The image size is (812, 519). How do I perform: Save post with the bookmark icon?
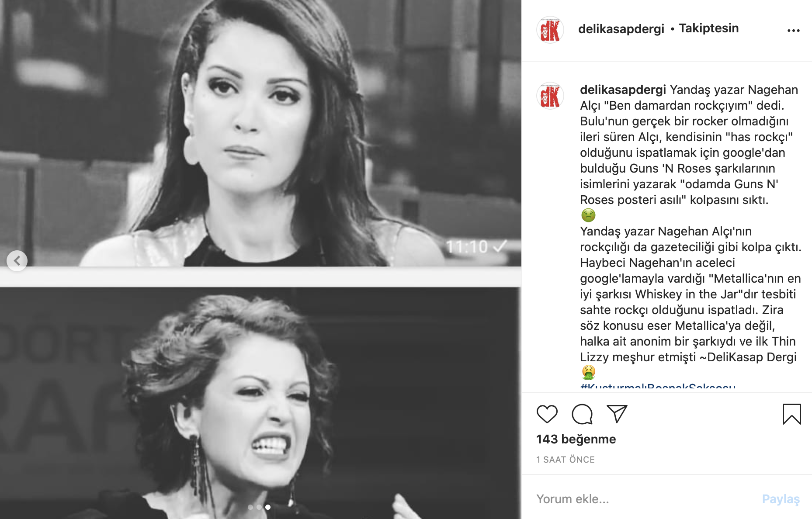coord(791,414)
